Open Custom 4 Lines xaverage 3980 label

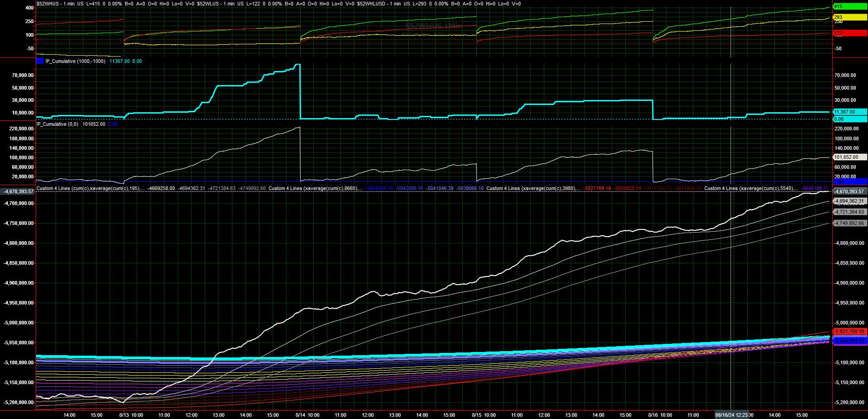pos(531,188)
